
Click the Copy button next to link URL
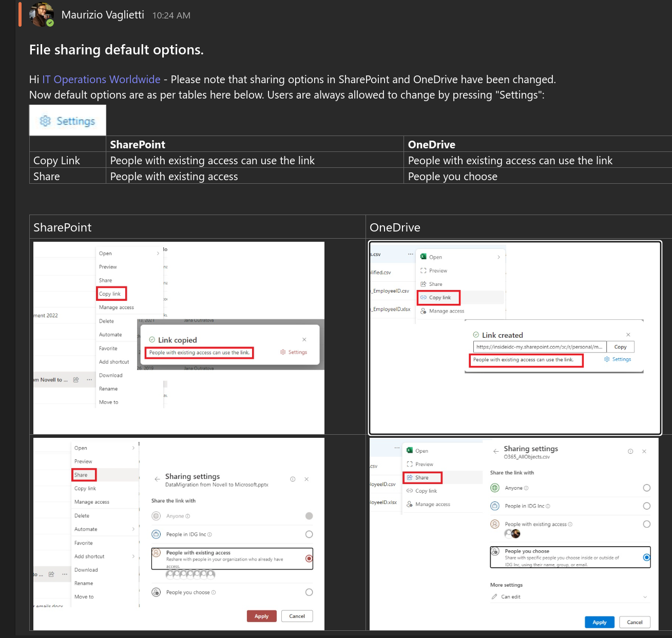click(620, 347)
